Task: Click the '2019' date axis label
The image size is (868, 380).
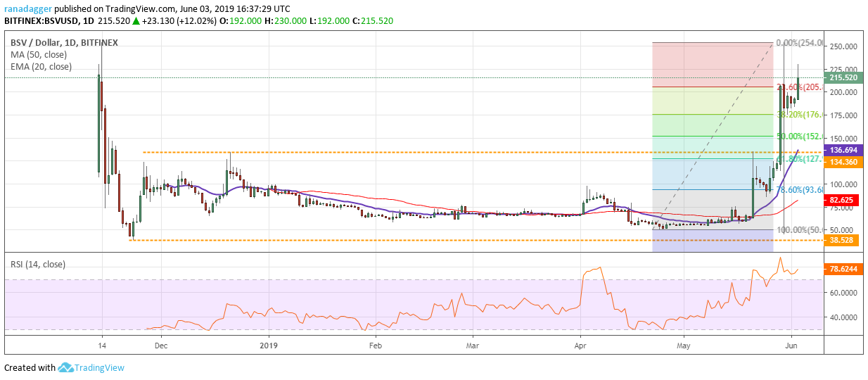Action: click(x=269, y=346)
